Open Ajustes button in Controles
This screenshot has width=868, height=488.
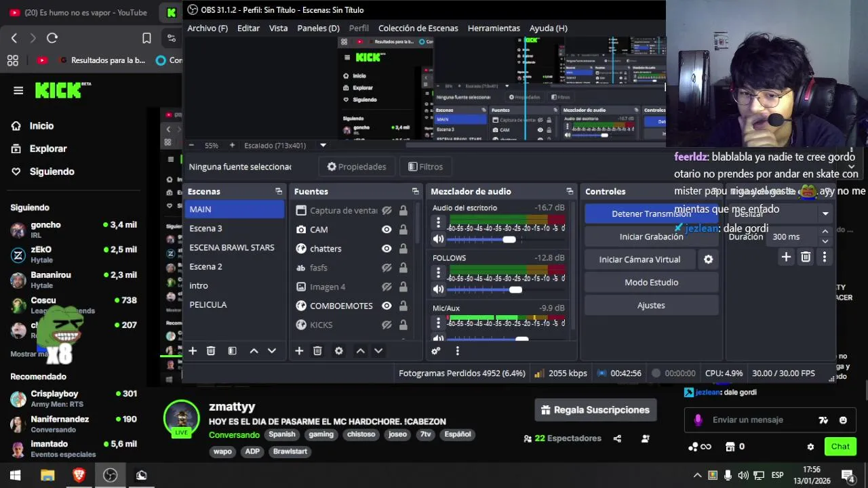[x=651, y=306]
